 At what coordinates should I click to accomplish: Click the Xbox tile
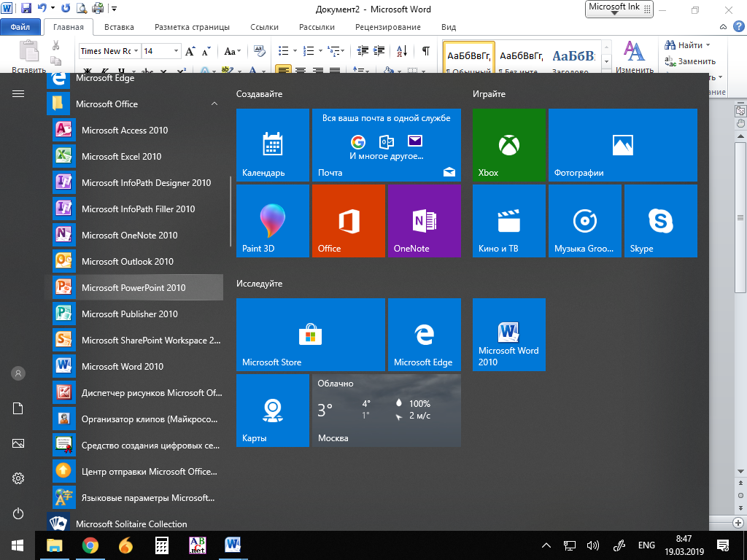tap(508, 145)
